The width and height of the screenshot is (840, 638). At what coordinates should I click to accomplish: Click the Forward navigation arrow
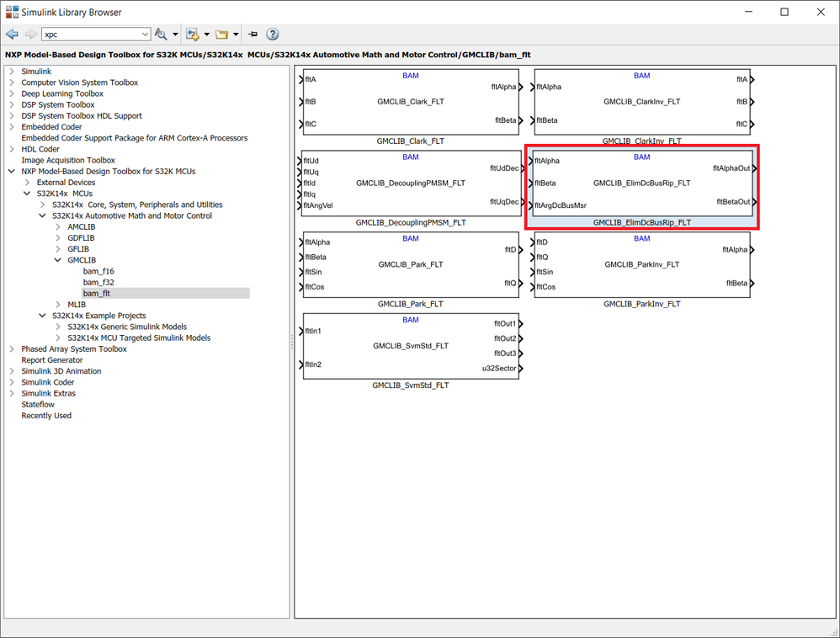(x=31, y=35)
